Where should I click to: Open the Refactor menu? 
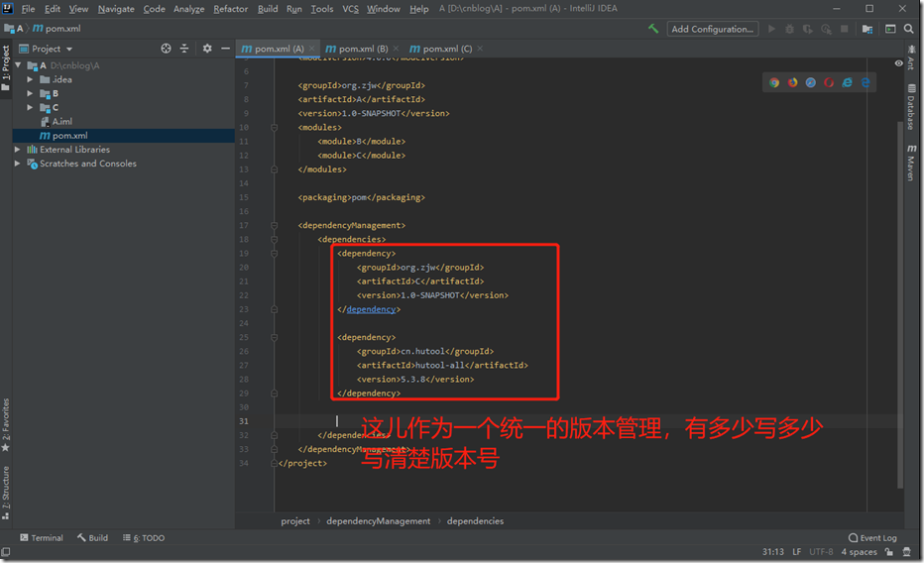tap(230, 9)
